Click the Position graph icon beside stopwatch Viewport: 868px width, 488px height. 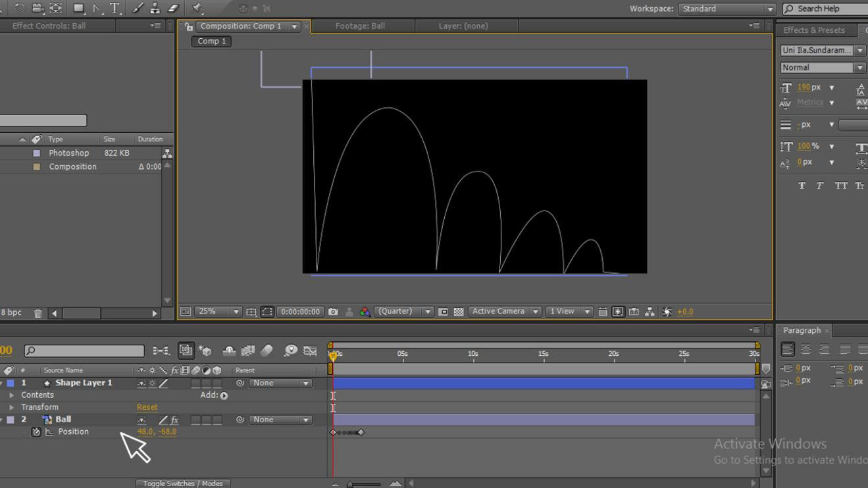(x=49, y=432)
